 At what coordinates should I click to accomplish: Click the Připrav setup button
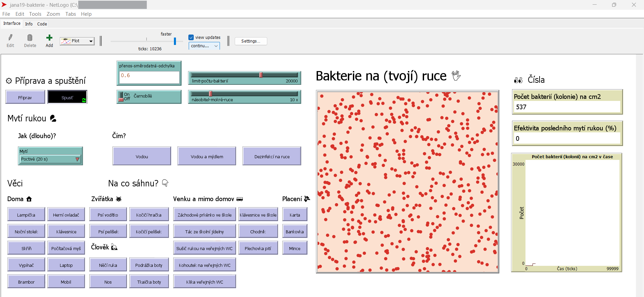tap(25, 98)
